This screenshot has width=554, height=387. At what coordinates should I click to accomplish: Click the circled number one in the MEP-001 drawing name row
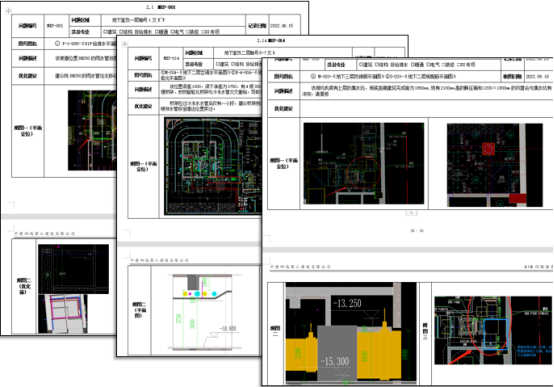(x=57, y=44)
